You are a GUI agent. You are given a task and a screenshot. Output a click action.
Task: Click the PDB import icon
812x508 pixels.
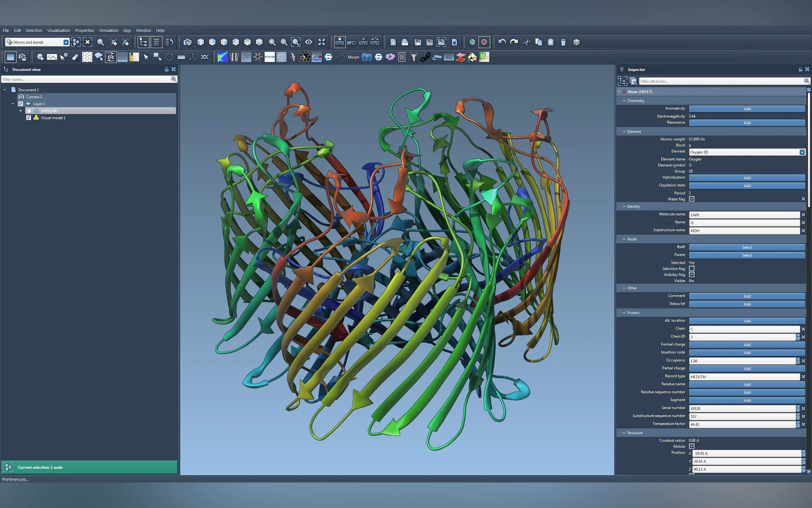pyautogui.click(x=269, y=57)
